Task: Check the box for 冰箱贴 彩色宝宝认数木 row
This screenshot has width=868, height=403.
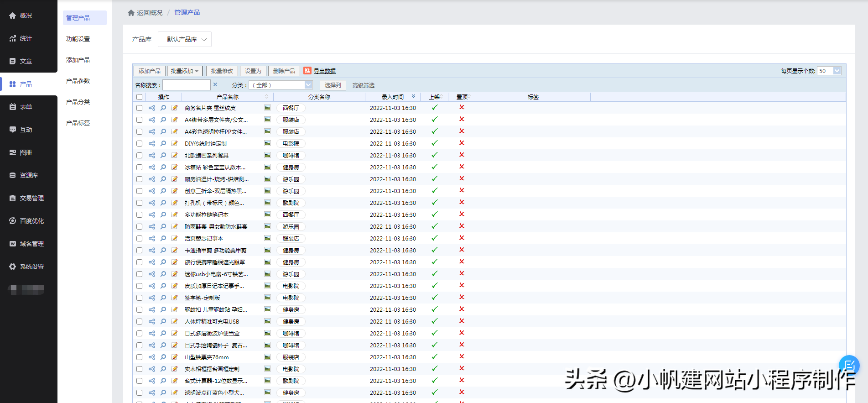Action: click(x=140, y=167)
